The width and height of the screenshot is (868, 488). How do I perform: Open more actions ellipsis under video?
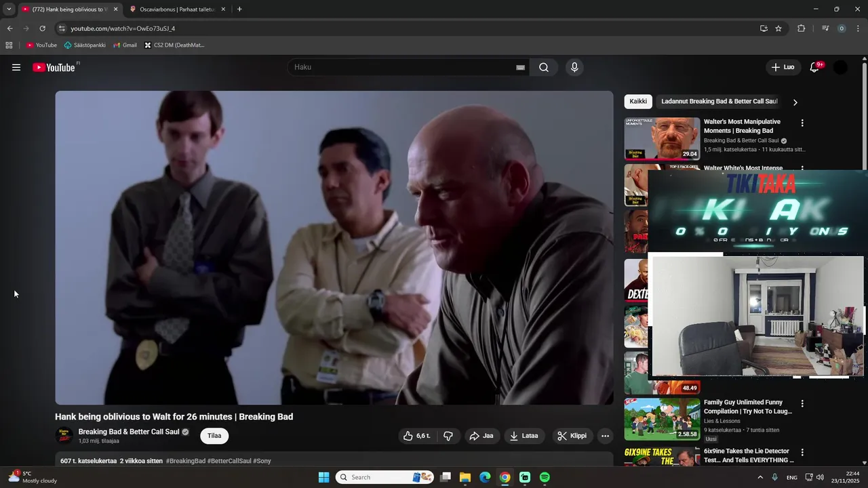(605, 436)
